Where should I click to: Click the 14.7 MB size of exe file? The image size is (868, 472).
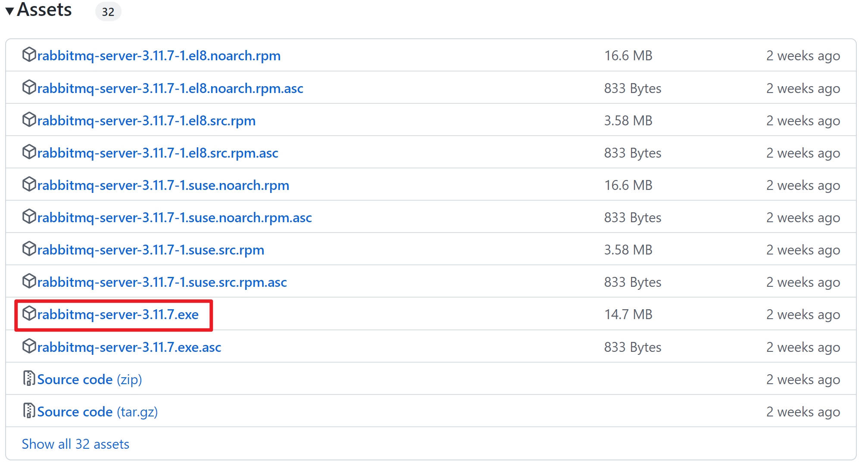[628, 314]
